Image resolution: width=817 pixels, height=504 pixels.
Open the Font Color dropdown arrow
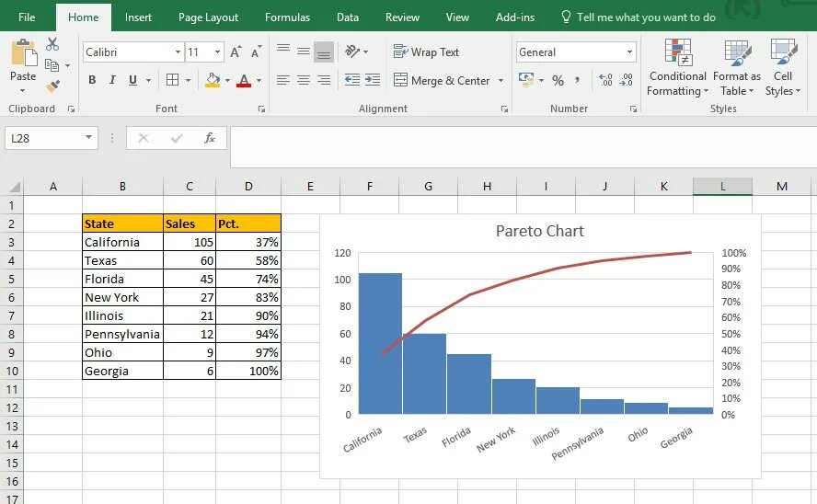(x=259, y=80)
